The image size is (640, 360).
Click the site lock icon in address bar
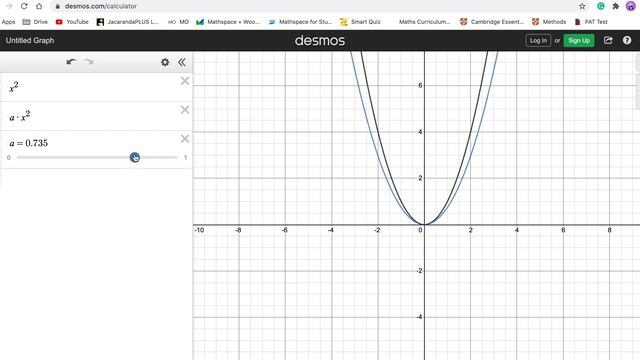click(58, 6)
